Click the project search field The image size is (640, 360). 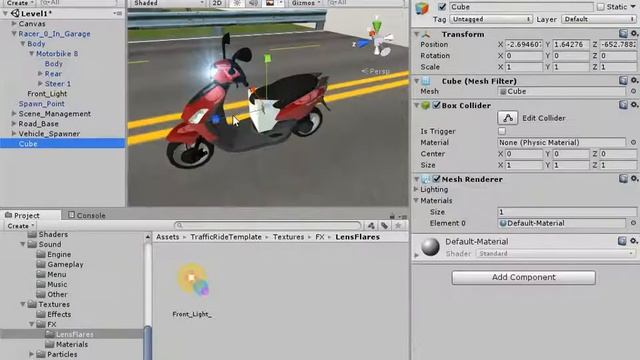point(268,226)
